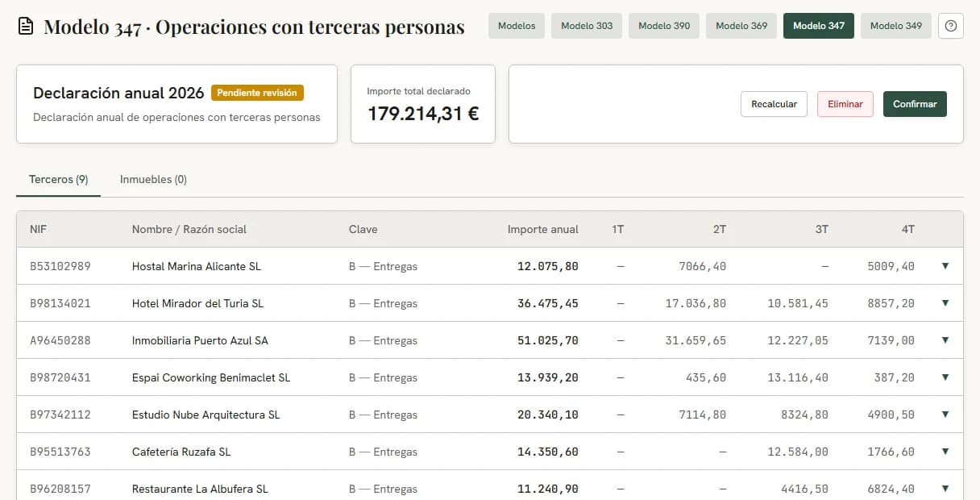Click the Pendiente revisión status badge

tap(257, 93)
